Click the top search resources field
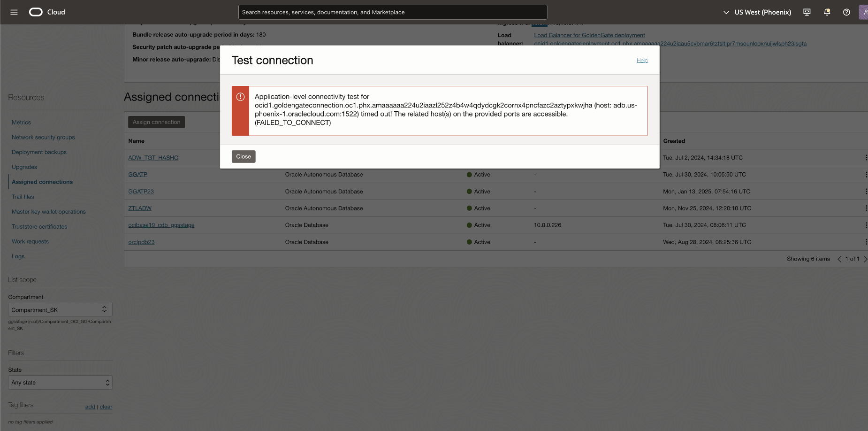868x431 pixels. pyautogui.click(x=393, y=12)
